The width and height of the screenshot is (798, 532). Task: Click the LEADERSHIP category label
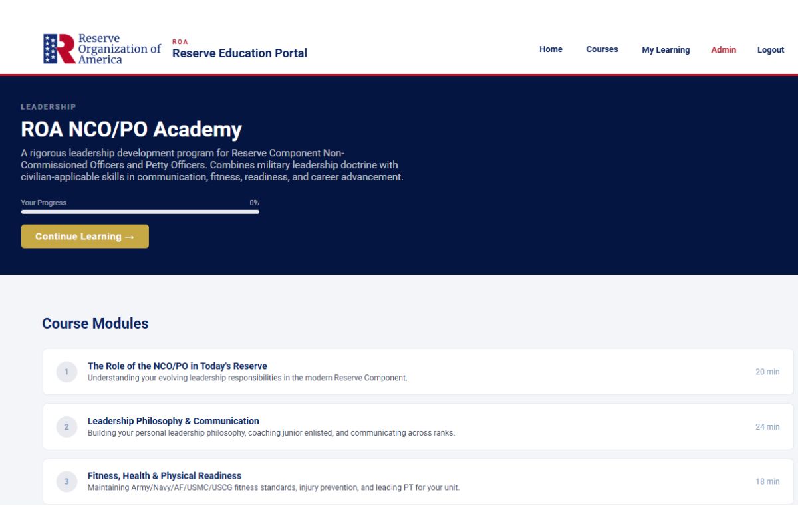click(49, 107)
